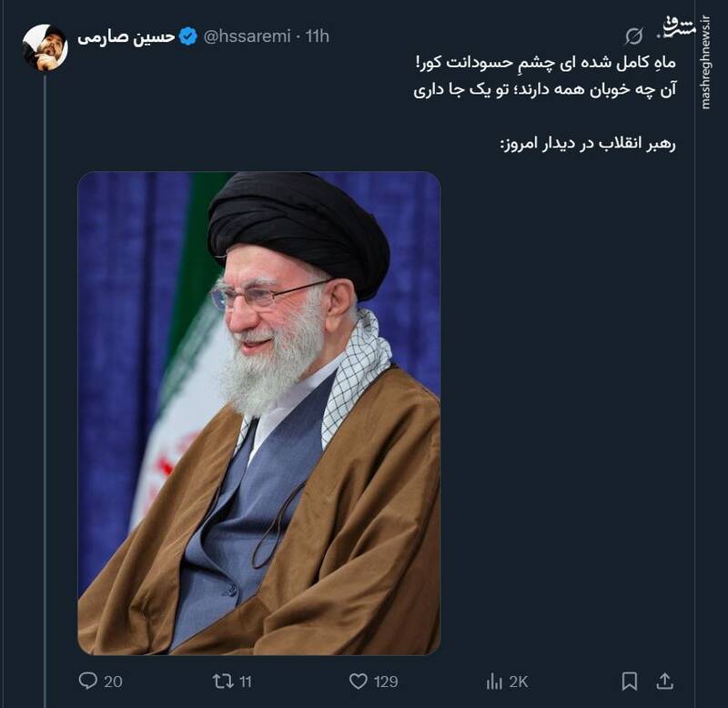Open the 11h timestamp permalink
The width and height of the screenshot is (728, 708).
(317, 36)
